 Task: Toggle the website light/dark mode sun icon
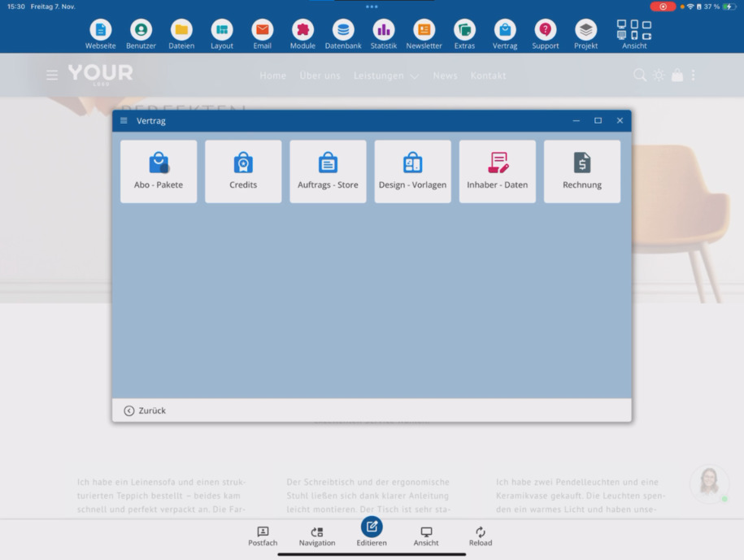(659, 75)
